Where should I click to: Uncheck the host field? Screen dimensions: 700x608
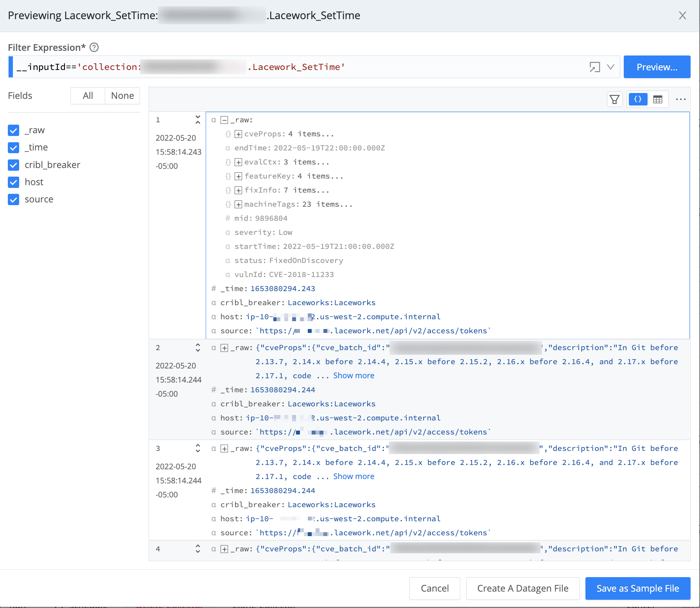[x=13, y=182]
